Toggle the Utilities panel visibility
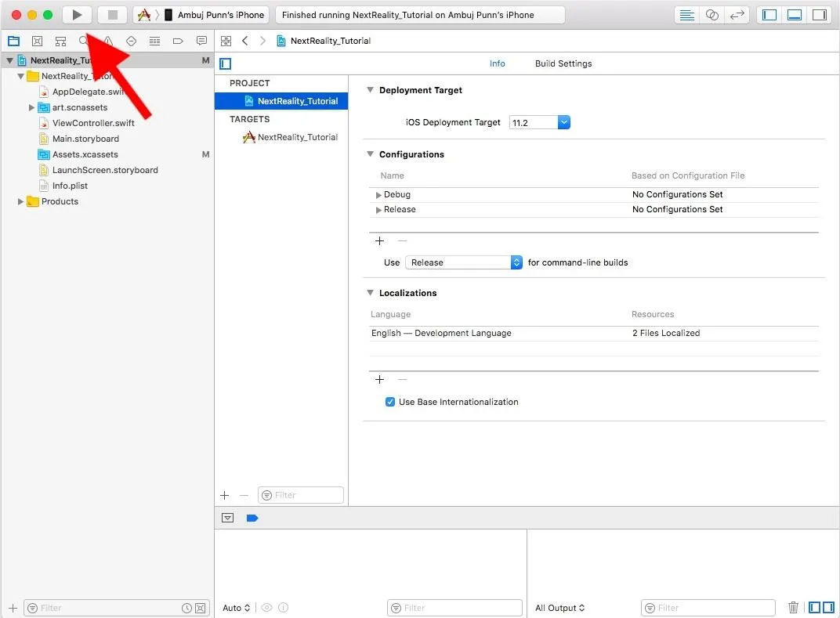 (x=820, y=15)
